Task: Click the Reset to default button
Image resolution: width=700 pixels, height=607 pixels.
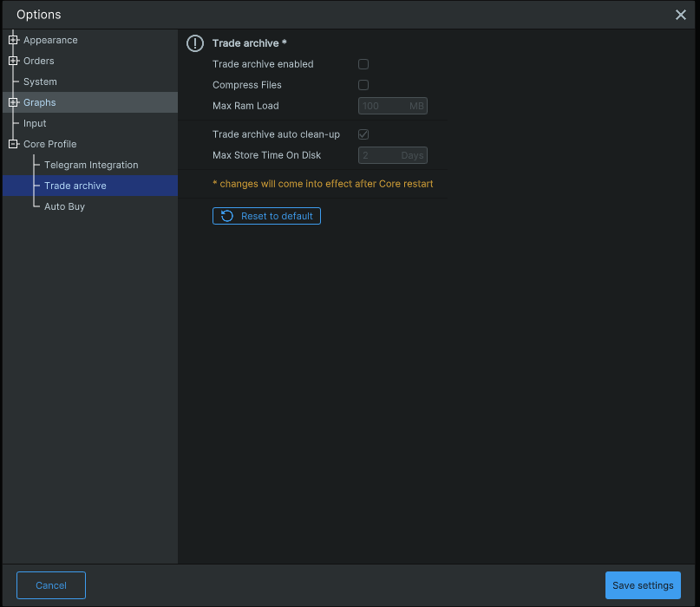Action: point(266,216)
